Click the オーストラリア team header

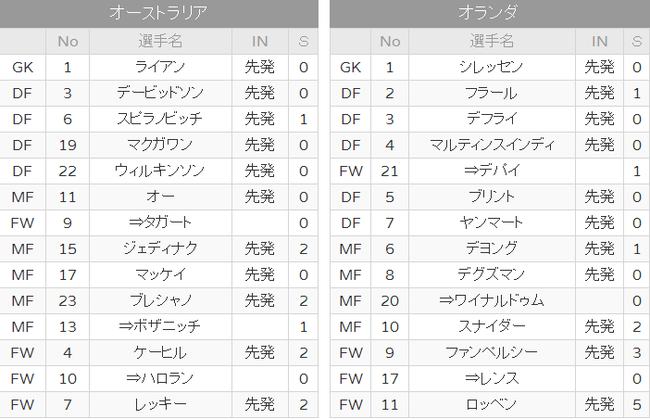(x=159, y=12)
